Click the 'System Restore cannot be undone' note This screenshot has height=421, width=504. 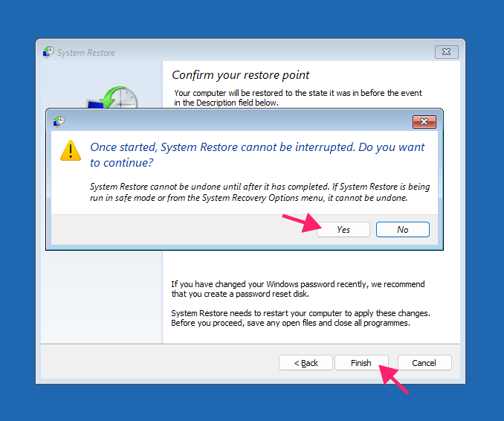coord(259,192)
